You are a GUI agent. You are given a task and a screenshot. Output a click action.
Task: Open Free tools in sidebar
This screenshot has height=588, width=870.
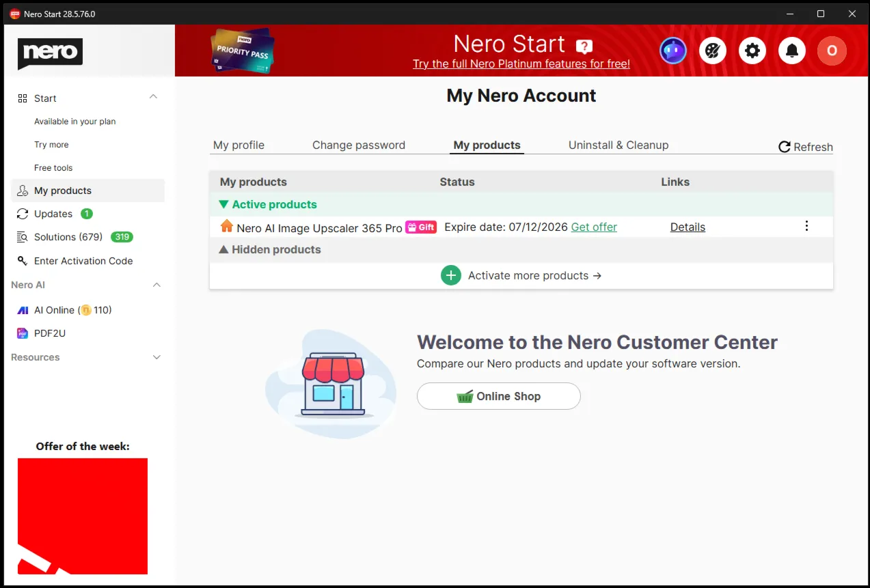point(53,168)
